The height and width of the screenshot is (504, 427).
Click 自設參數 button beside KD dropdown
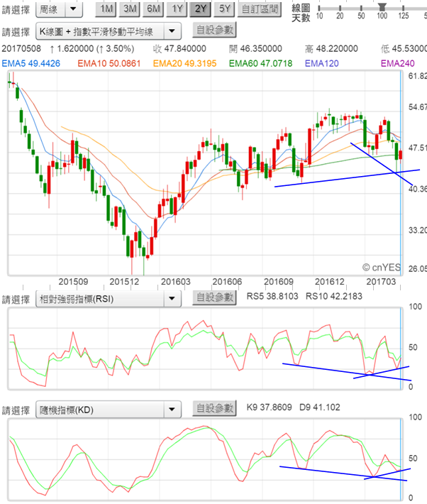pos(215,408)
